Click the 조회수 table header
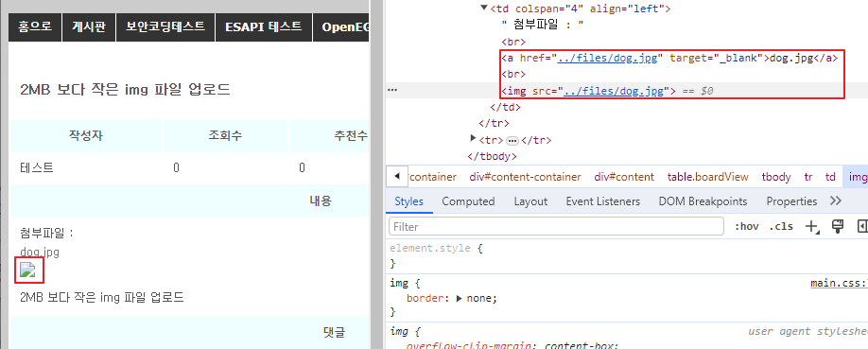 (x=225, y=136)
